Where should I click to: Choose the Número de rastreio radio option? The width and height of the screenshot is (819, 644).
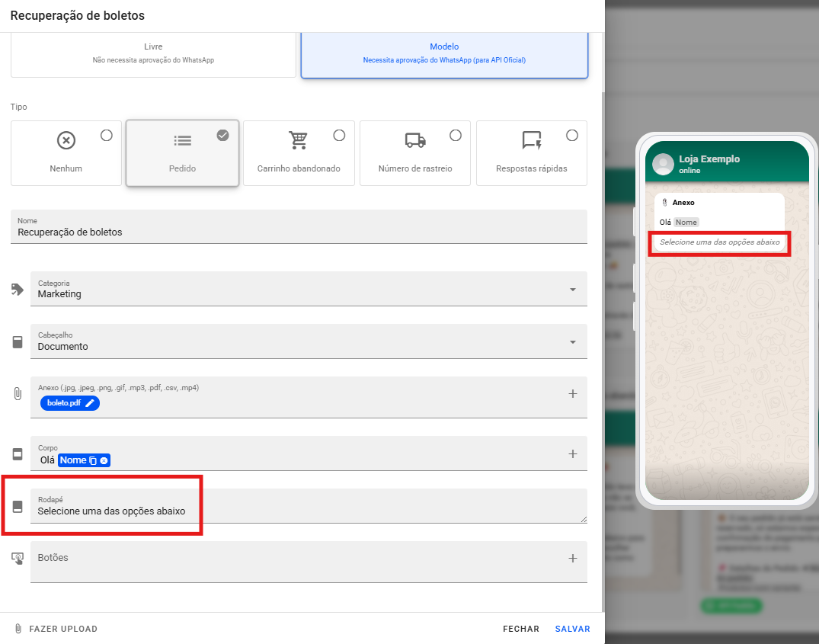(456, 136)
